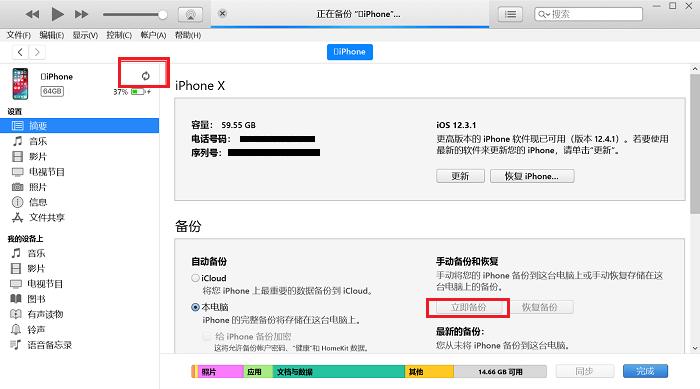The height and width of the screenshot is (389, 700).
Task: Click the scrollbar up arrow
Action: [695, 69]
